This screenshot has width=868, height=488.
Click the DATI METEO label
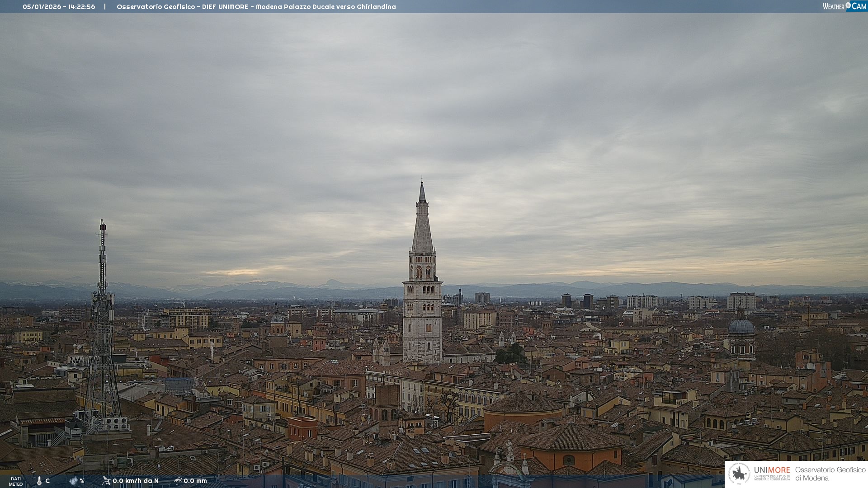pyautogui.click(x=16, y=481)
